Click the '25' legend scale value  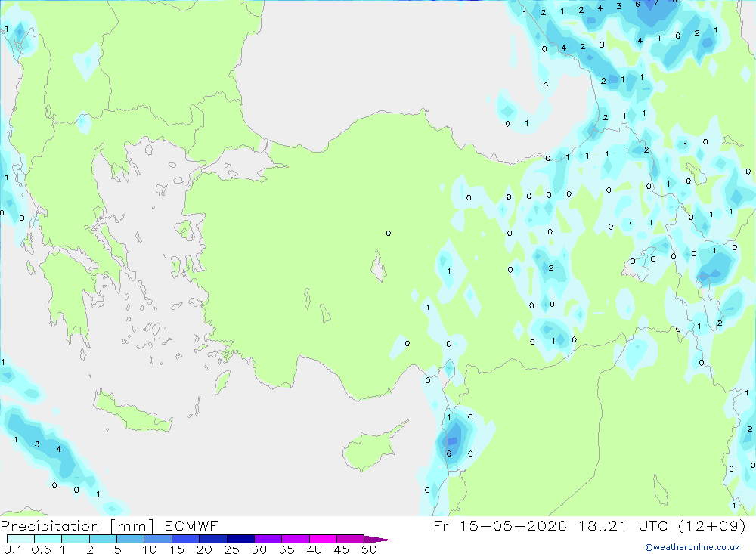232,549
